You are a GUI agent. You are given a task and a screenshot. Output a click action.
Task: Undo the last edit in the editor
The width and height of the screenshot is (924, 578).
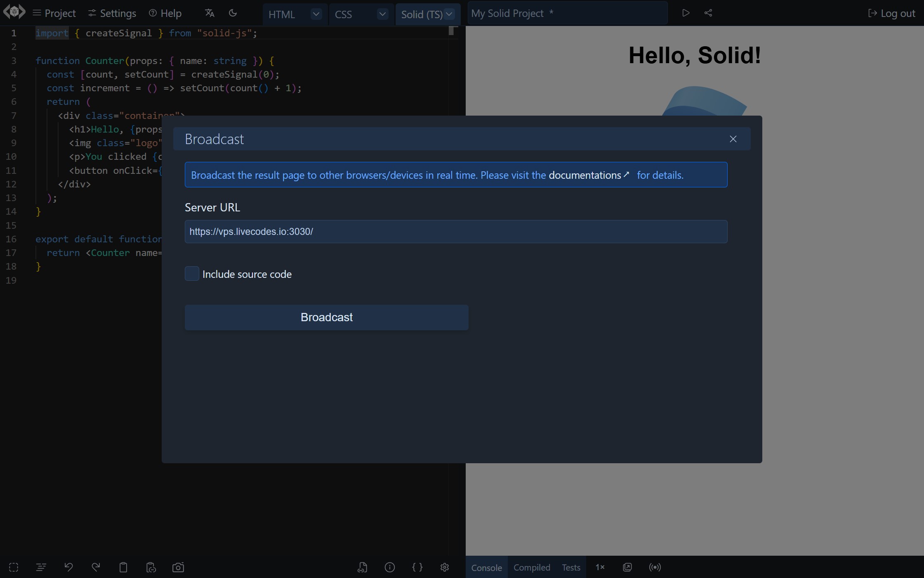pos(69,567)
